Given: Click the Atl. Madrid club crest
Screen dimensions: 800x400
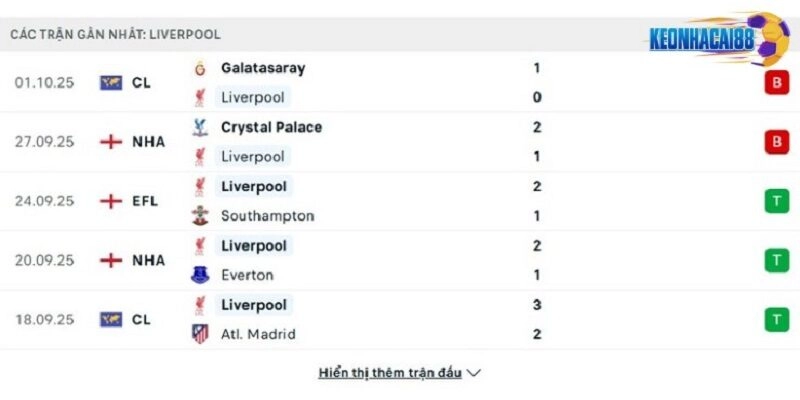Looking at the screenshot, I should [x=200, y=334].
